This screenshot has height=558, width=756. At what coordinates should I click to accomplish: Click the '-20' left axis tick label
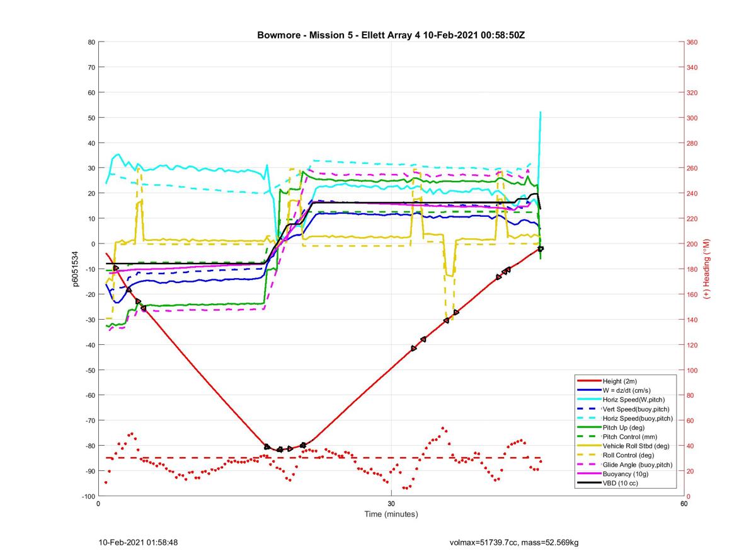coord(89,294)
